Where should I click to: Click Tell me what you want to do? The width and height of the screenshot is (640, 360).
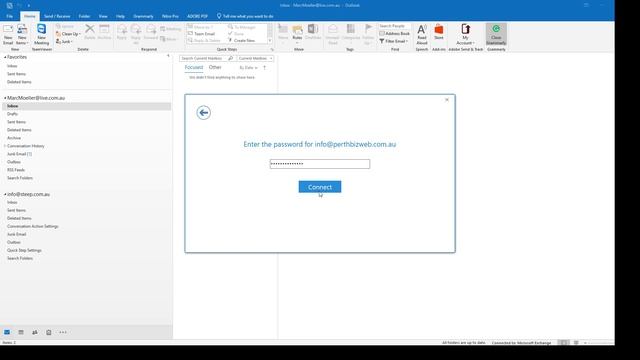[245, 16]
